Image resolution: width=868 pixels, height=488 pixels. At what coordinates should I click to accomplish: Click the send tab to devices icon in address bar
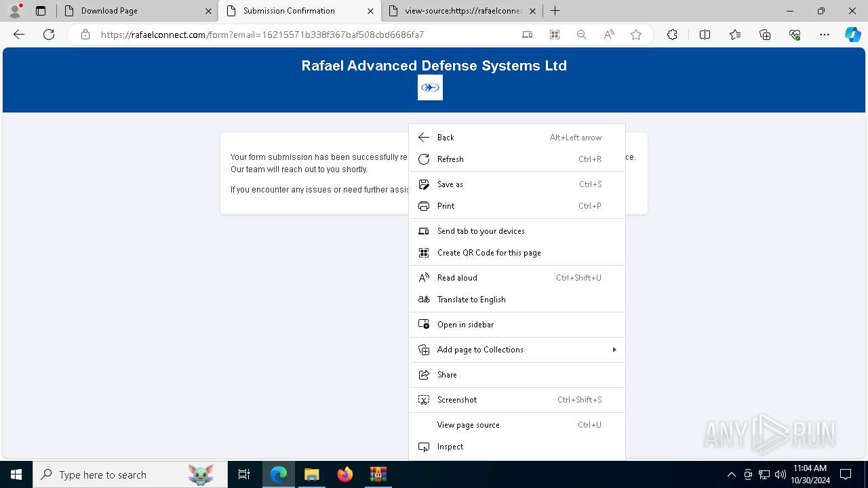(x=528, y=35)
